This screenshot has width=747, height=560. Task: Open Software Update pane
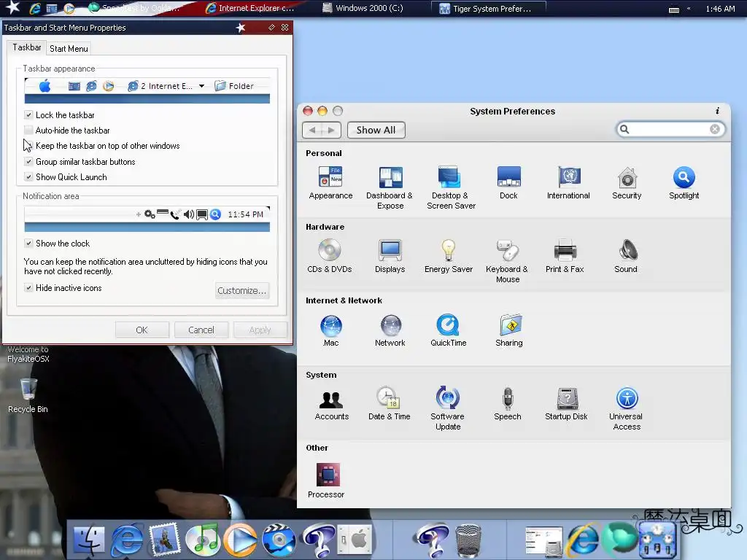pos(447,408)
